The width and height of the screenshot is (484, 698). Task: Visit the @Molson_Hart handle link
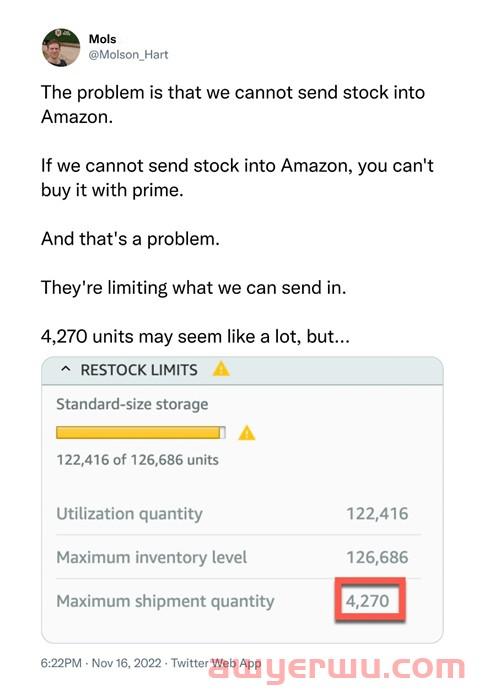128,55
